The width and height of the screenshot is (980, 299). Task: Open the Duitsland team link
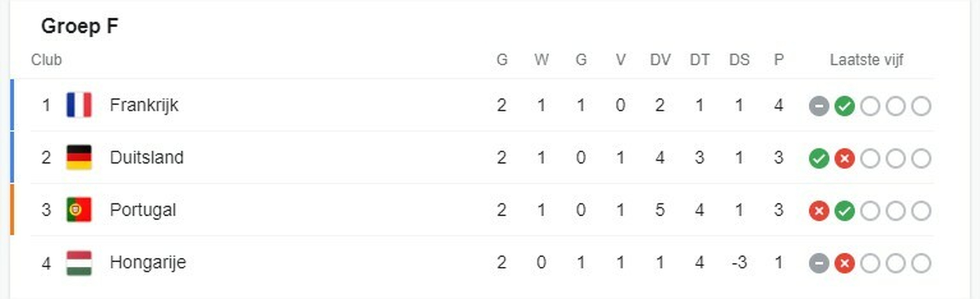[147, 158]
